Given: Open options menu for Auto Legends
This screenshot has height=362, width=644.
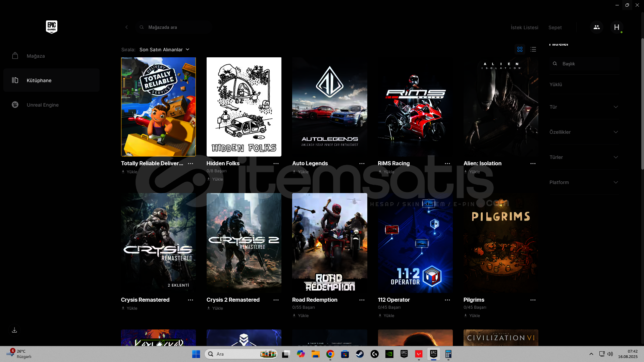Looking at the screenshot, I should [x=362, y=163].
